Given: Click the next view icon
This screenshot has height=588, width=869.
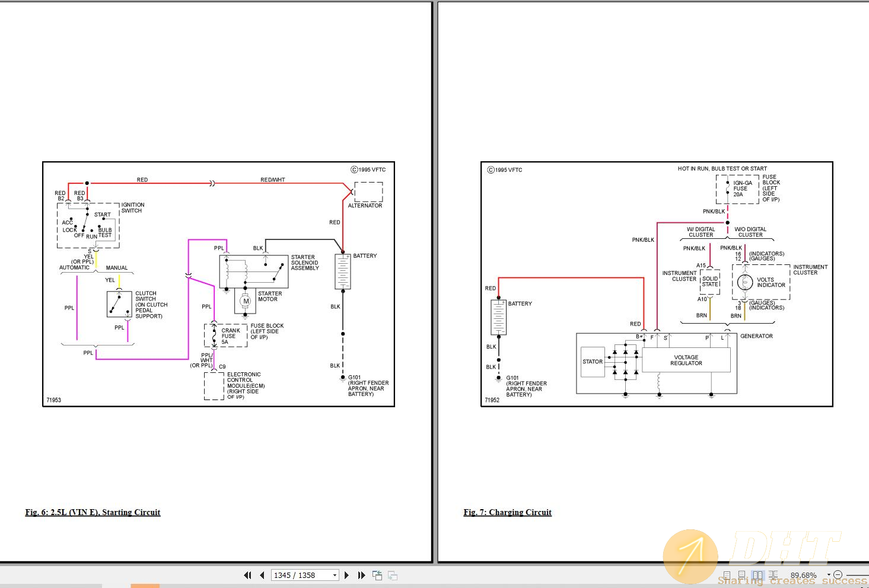Looking at the screenshot, I should click(x=392, y=575).
